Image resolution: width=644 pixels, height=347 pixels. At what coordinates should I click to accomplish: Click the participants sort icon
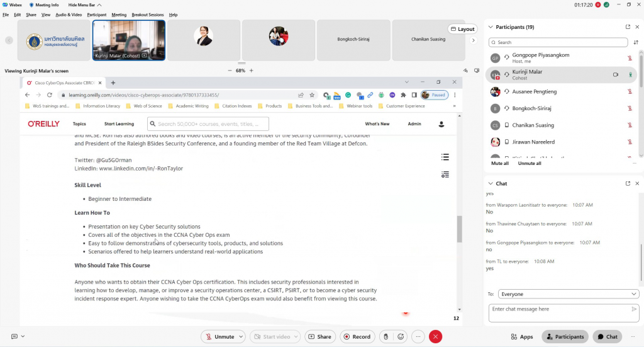click(635, 43)
